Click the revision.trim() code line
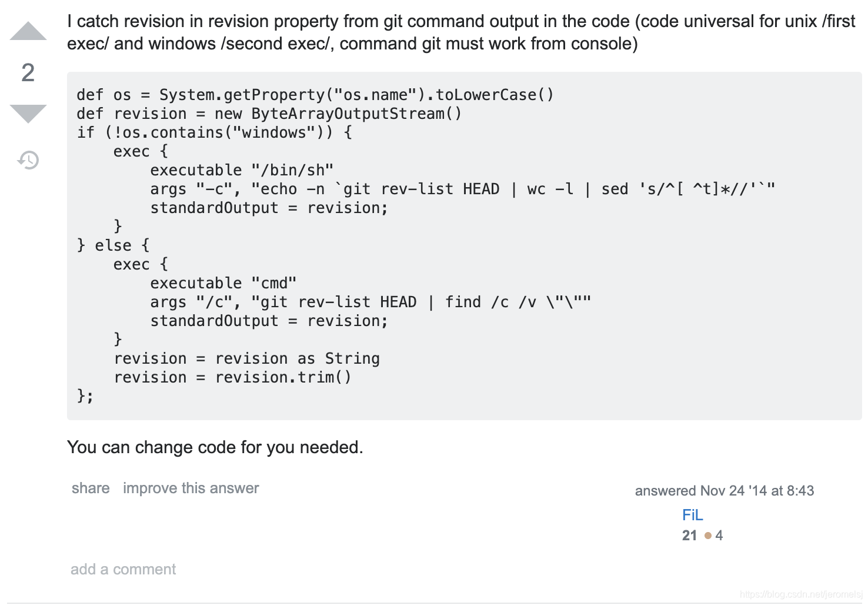868x605 pixels. pos(232,377)
